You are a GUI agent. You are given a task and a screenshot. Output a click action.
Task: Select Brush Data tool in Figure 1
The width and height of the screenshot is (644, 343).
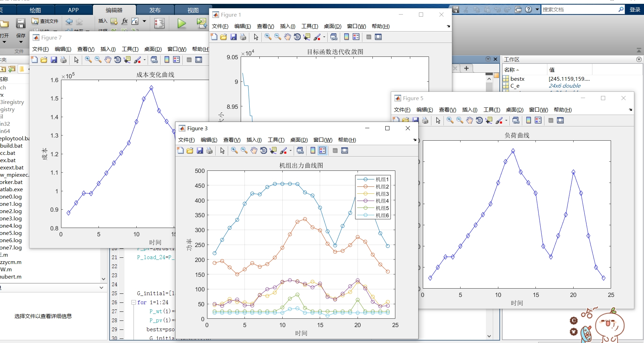click(317, 37)
